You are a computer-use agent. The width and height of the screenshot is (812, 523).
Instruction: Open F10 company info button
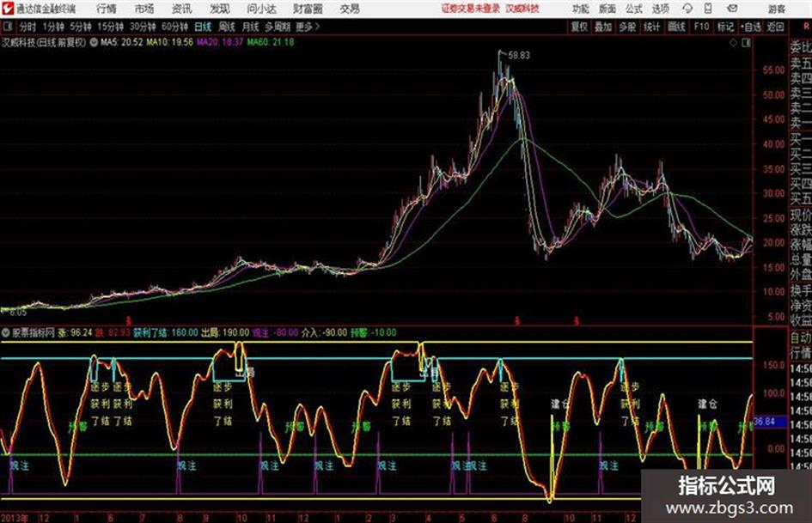click(701, 27)
